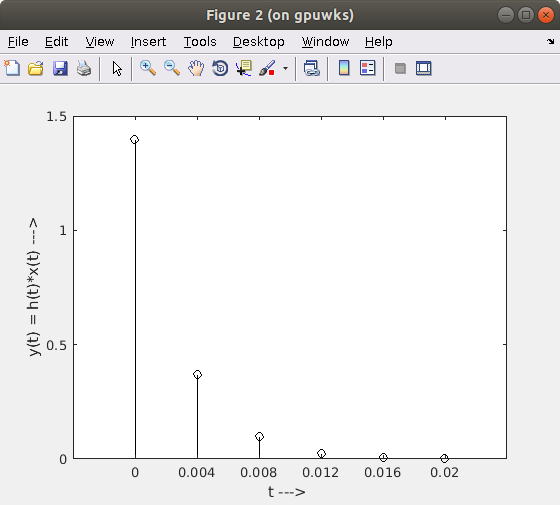Open the View menu
This screenshot has height=505, width=560.
[x=100, y=42]
